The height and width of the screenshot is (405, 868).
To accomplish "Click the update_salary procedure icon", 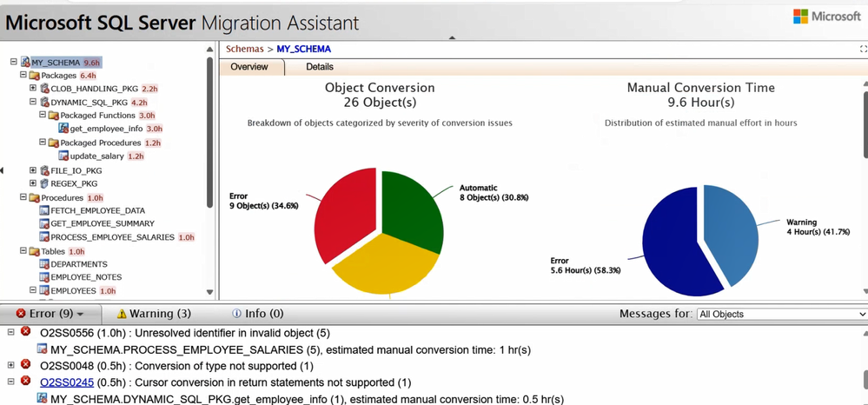I will (63, 156).
